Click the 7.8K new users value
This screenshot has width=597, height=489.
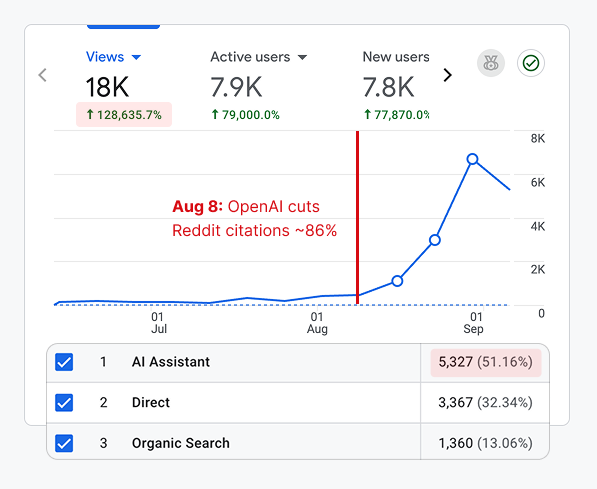tap(388, 87)
